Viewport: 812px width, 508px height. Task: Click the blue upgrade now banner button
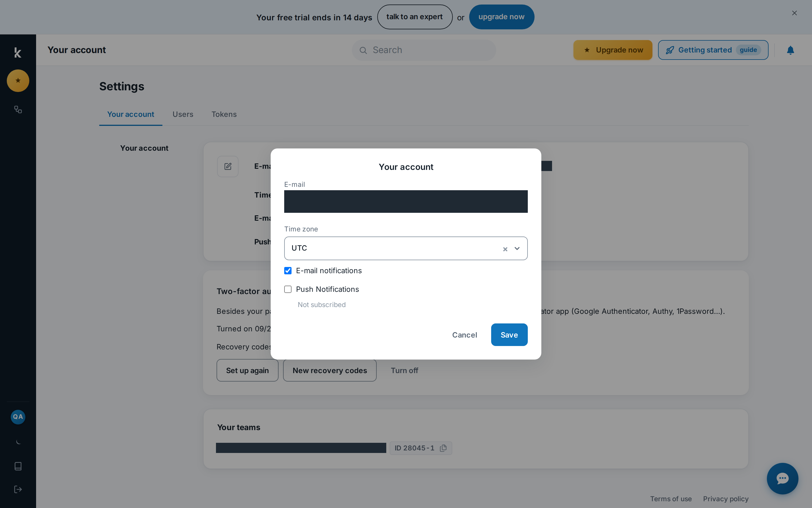501,17
